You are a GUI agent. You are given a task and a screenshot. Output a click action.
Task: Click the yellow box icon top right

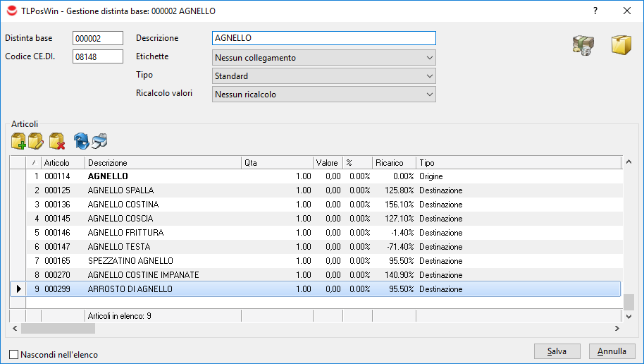click(x=621, y=46)
